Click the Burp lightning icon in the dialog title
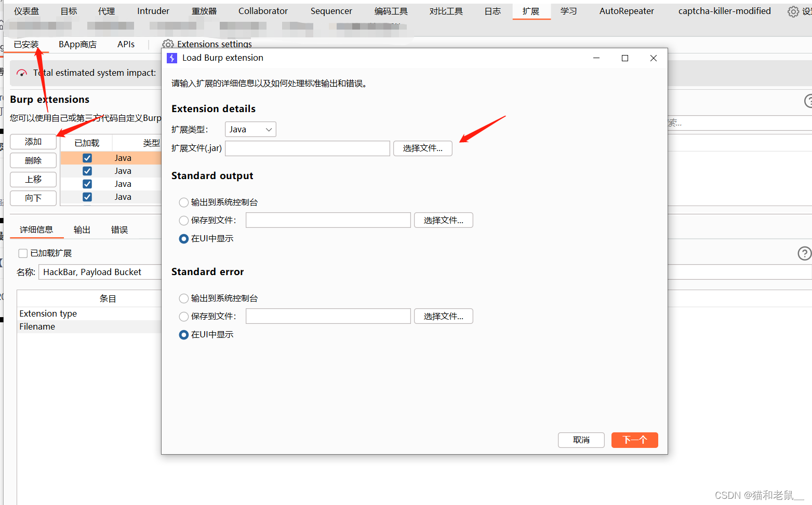Screen dimensions: 812x505 click(172, 58)
